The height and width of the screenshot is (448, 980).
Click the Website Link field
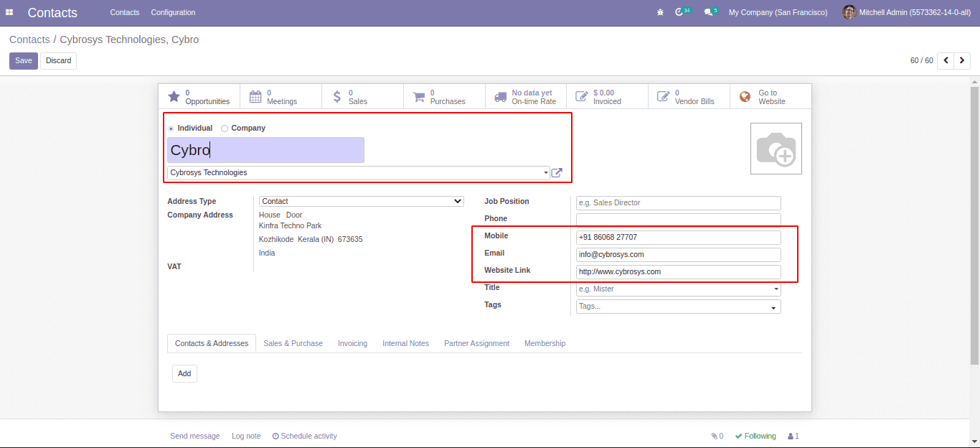point(678,272)
